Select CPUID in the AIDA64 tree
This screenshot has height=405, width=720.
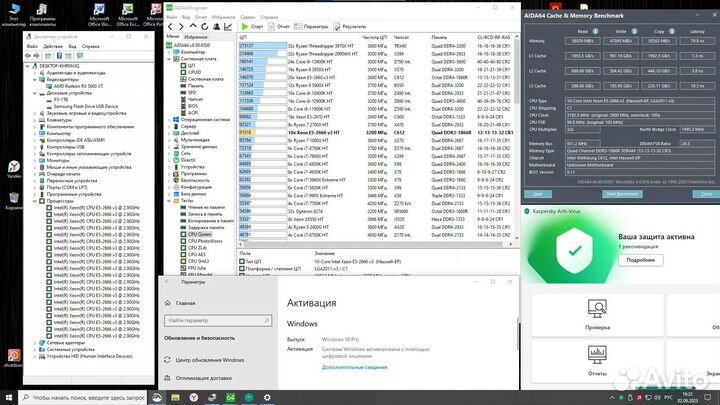(x=194, y=72)
